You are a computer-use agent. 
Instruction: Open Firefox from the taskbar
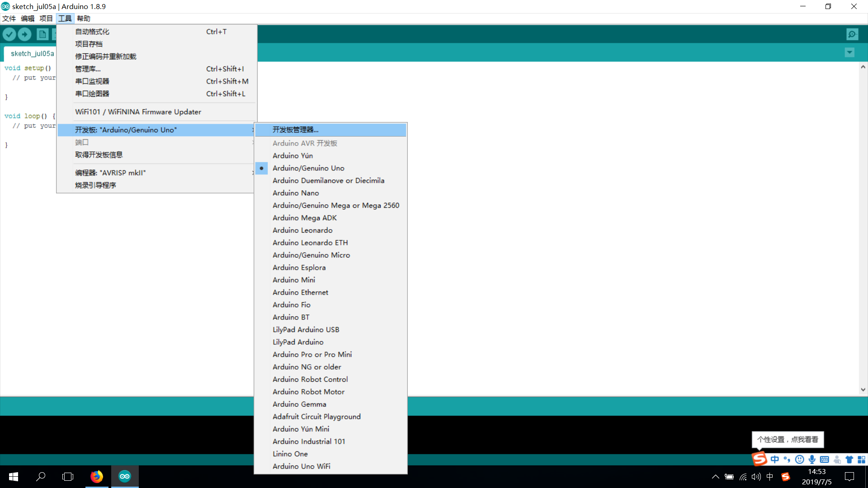[x=96, y=476]
